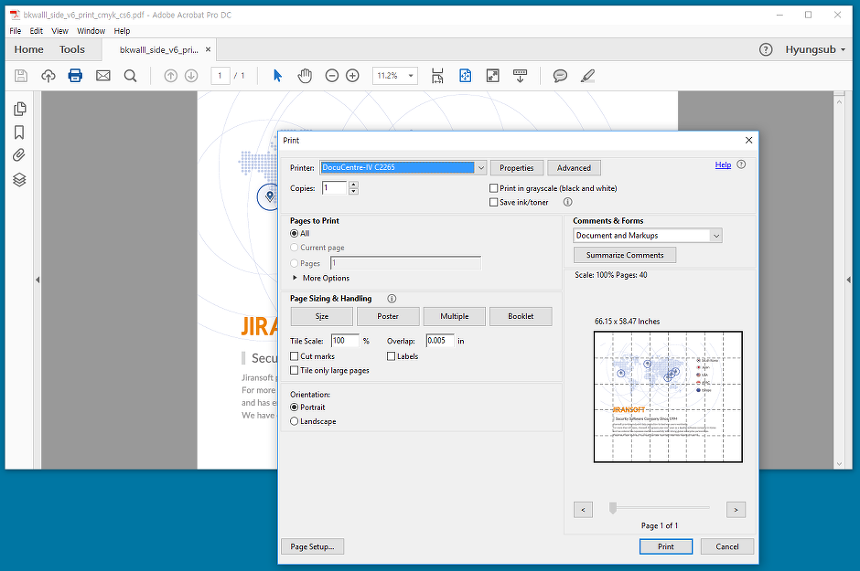Open the Attachments paperclip panel
Image resolution: width=860 pixels, height=571 pixels.
click(19, 155)
